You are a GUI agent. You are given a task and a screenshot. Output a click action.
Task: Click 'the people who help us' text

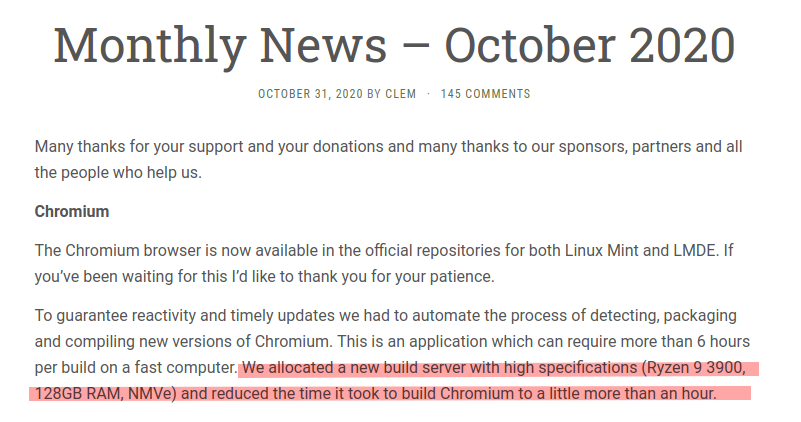pyautogui.click(x=117, y=172)
